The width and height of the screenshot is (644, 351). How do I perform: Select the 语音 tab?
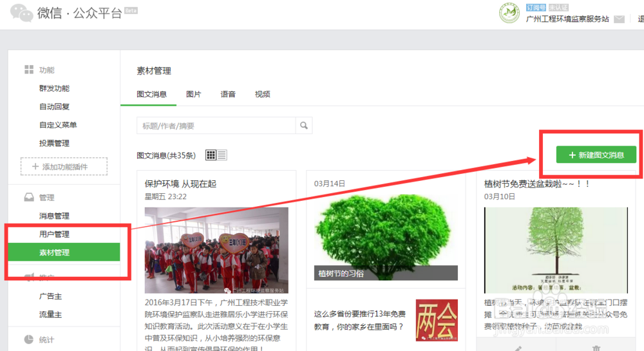tap(228, 94)
